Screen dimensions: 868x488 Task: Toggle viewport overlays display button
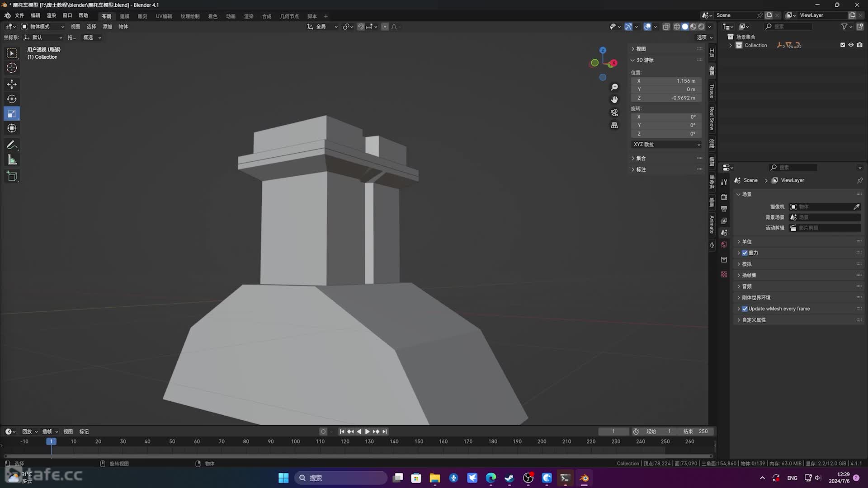pos(647,27)
